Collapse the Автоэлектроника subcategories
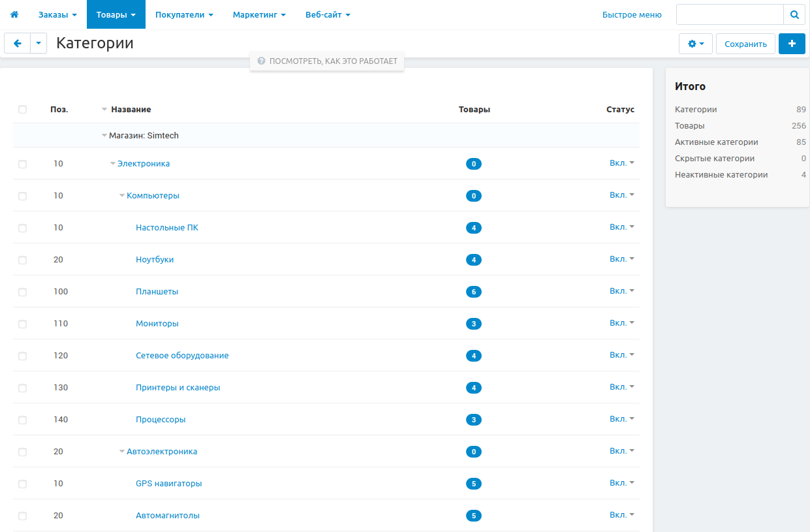The height and width of the screenshot is (532, 810). pos(122,452)
